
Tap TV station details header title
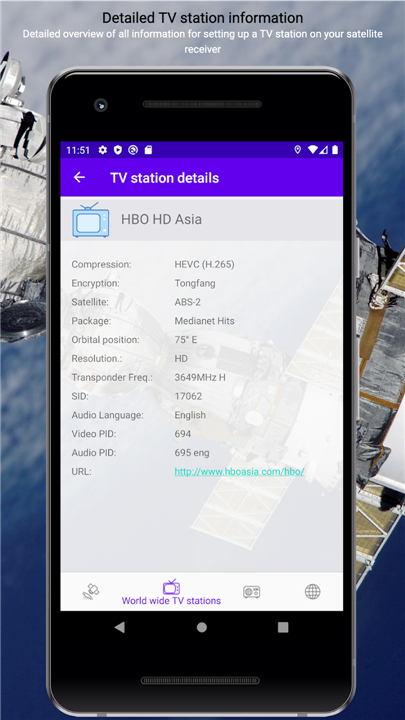click(x=164, y=178)
